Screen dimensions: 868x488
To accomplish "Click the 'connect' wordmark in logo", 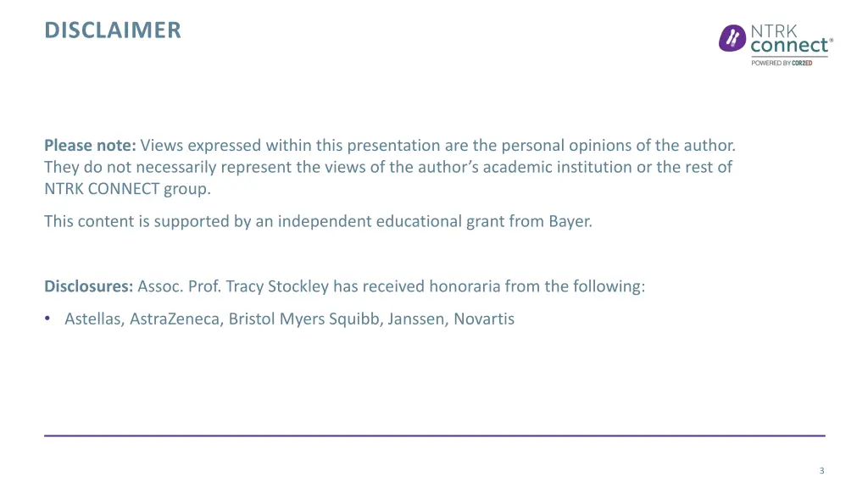I will (x=789, y=46).
